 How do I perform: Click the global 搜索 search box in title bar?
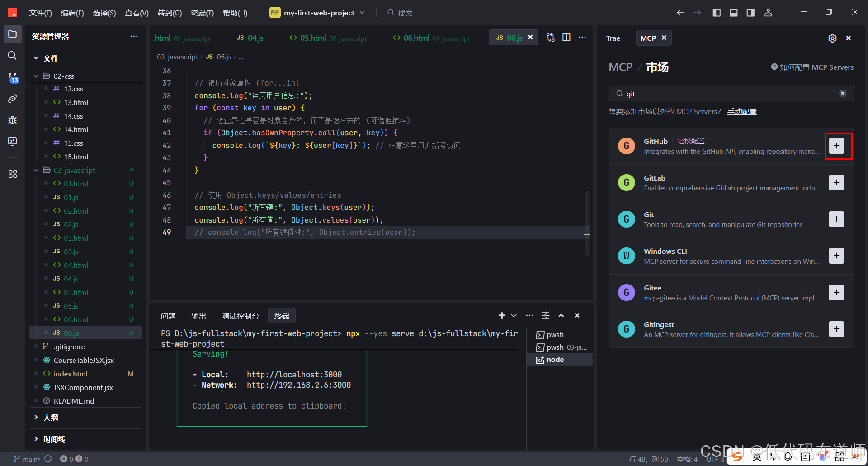point(401,13)
